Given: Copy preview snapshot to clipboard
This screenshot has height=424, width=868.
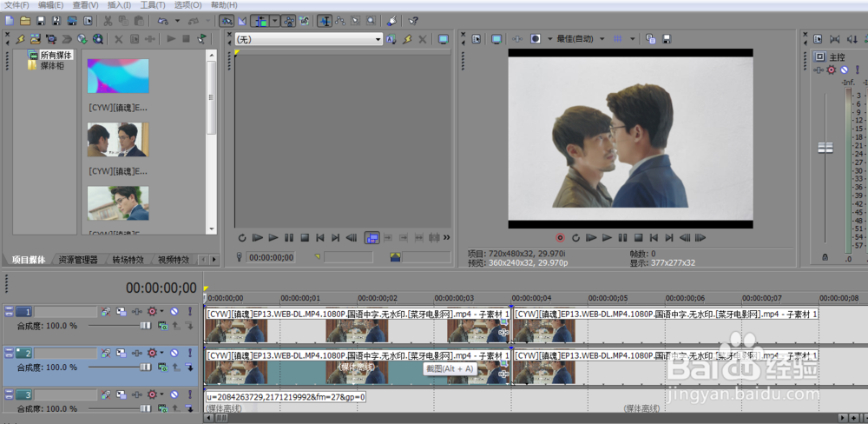Looking at the screenshot, I should click(x=651, y=39).
